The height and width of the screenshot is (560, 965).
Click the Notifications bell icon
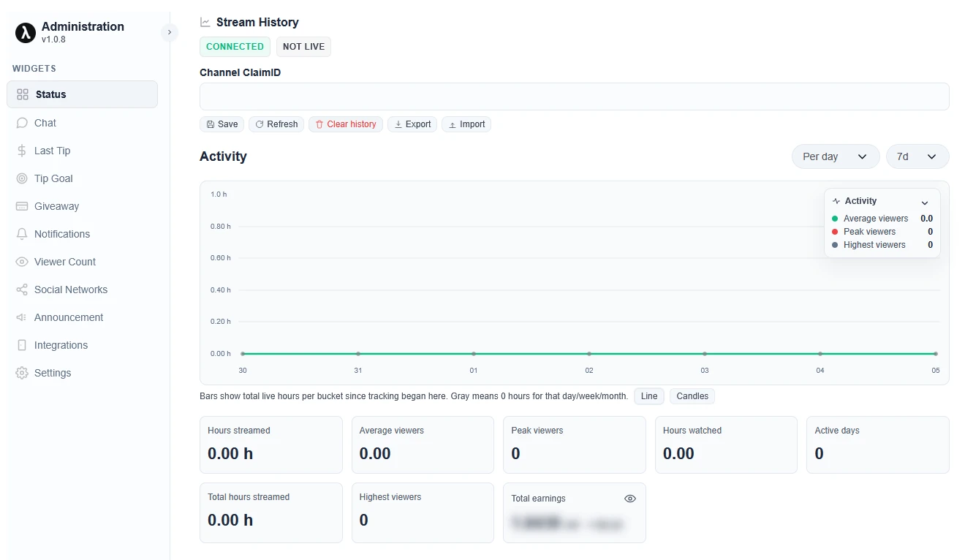(x=22, y=234)
